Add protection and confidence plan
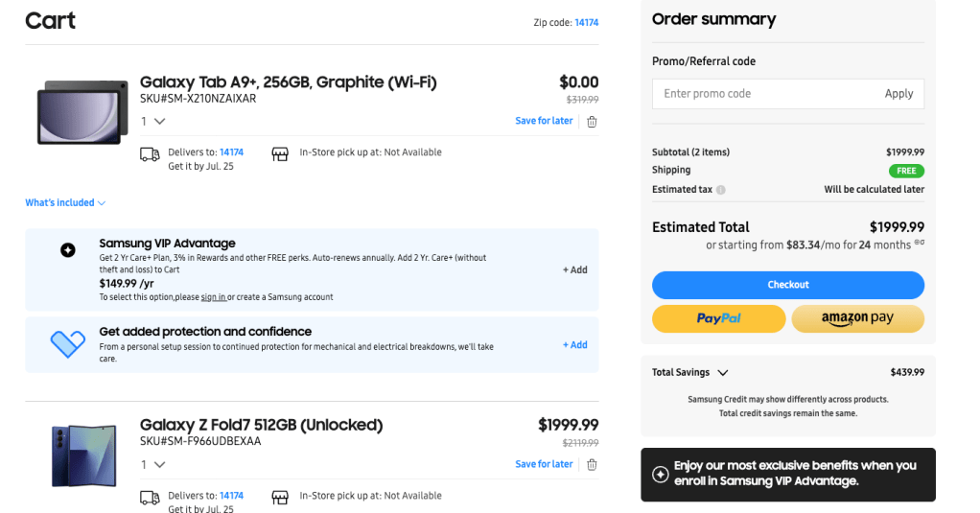The height and width of the screenshot is (513, 980). tap(574, 345)
